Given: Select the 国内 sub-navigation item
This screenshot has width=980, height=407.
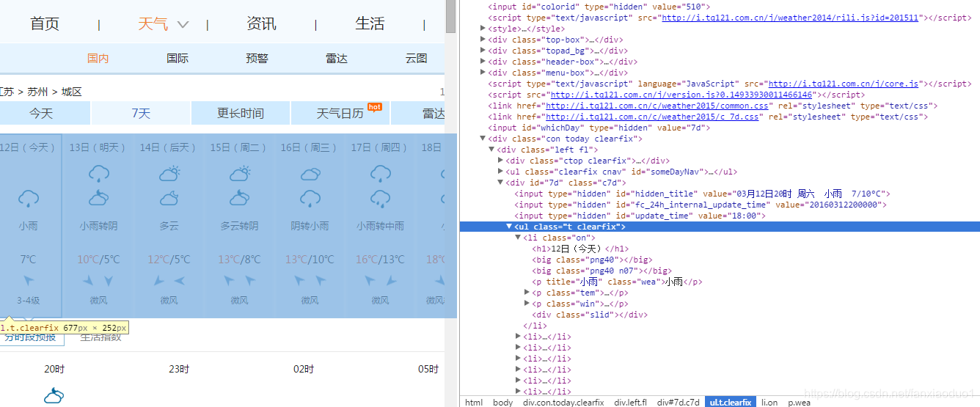Looking at the screenshot, I should tap(98, 59).
